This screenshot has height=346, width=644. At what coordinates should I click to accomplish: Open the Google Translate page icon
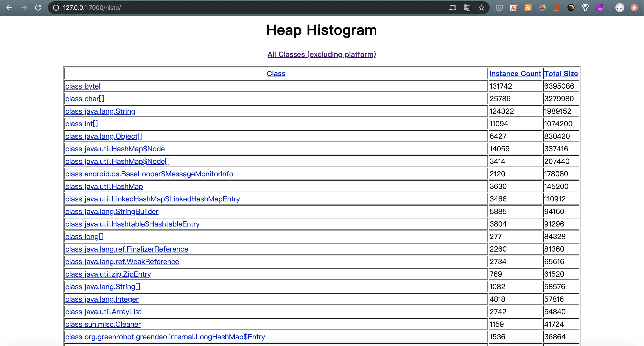[467, 8]
